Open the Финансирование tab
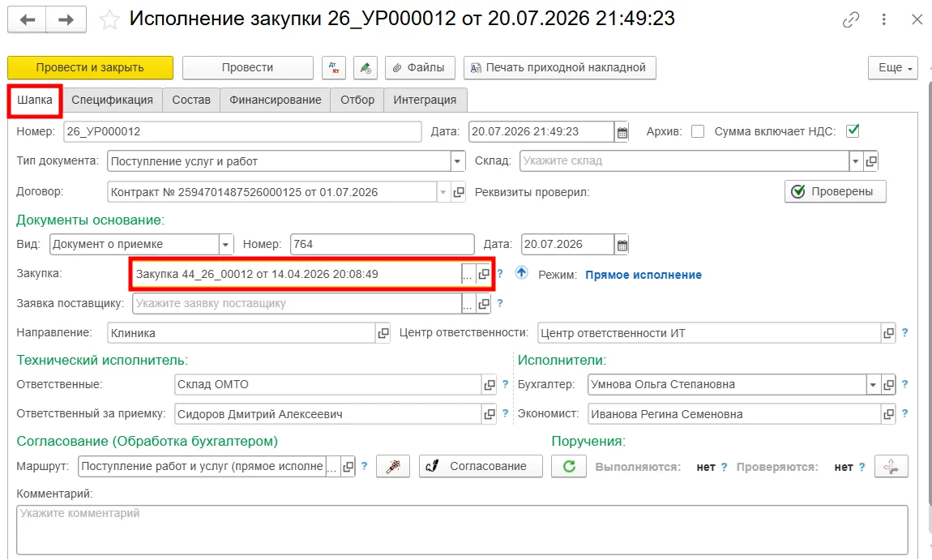This screenshot has height=560, width=932. point(276,100)
